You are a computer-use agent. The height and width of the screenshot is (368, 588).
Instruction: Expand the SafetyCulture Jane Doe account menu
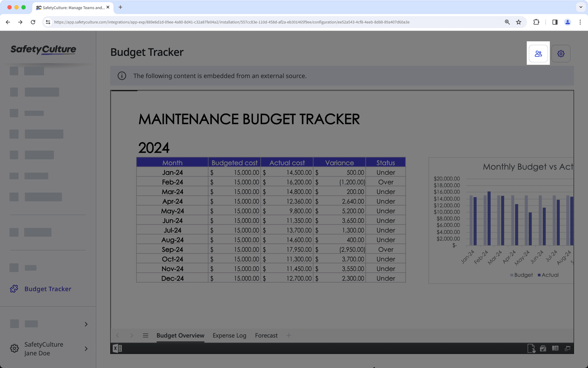(86, 349)
